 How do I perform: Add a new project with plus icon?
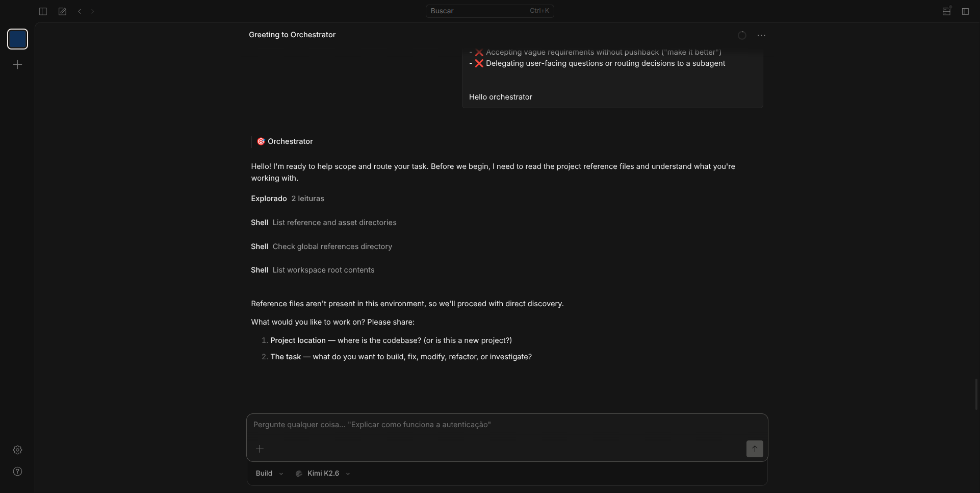[17, 65]
